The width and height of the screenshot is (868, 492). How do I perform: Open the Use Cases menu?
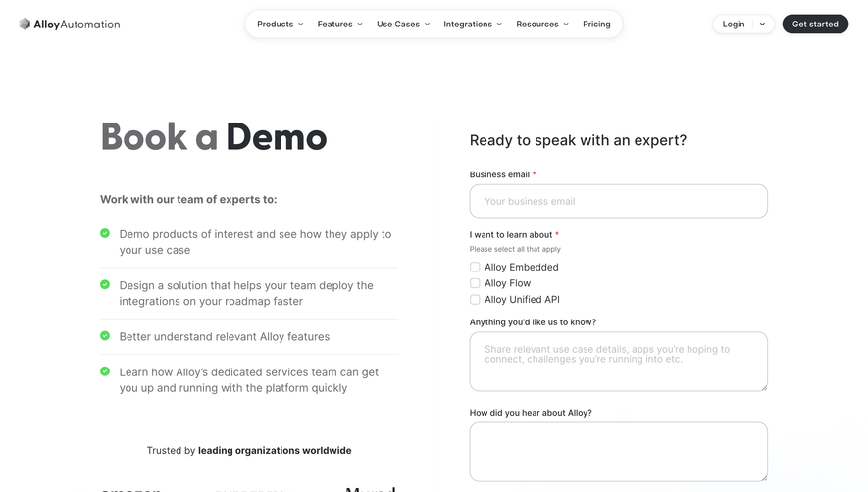(x=403, y=25)
